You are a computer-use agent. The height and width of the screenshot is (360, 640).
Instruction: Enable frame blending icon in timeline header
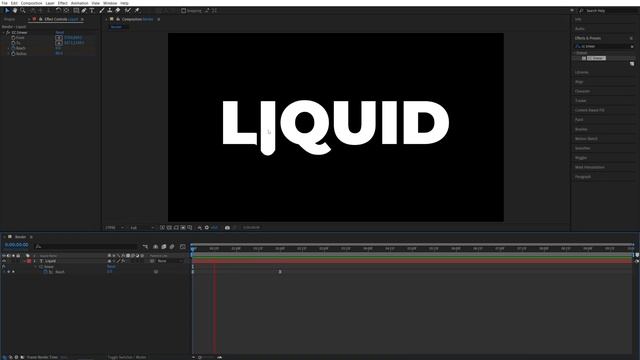click(164, 247)
